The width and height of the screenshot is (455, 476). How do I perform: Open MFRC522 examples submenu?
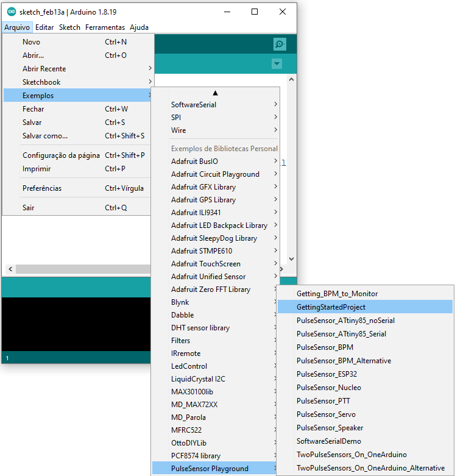click(x=214, y=430)
